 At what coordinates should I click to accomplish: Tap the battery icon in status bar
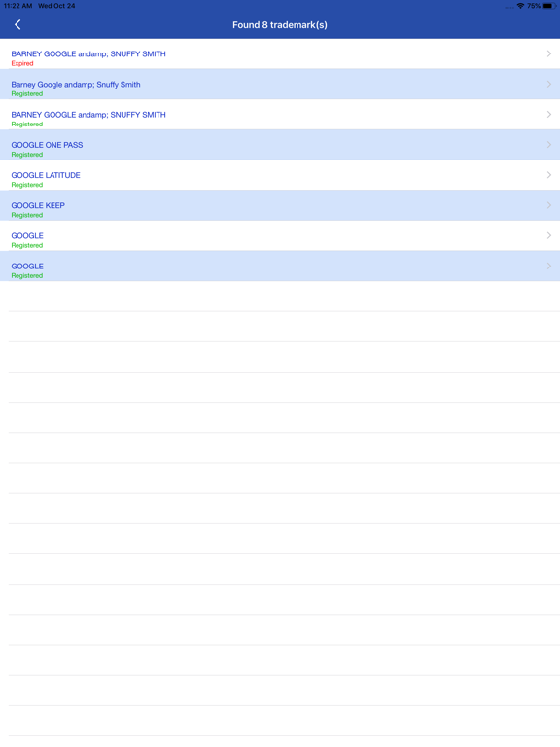pos(549,6)
